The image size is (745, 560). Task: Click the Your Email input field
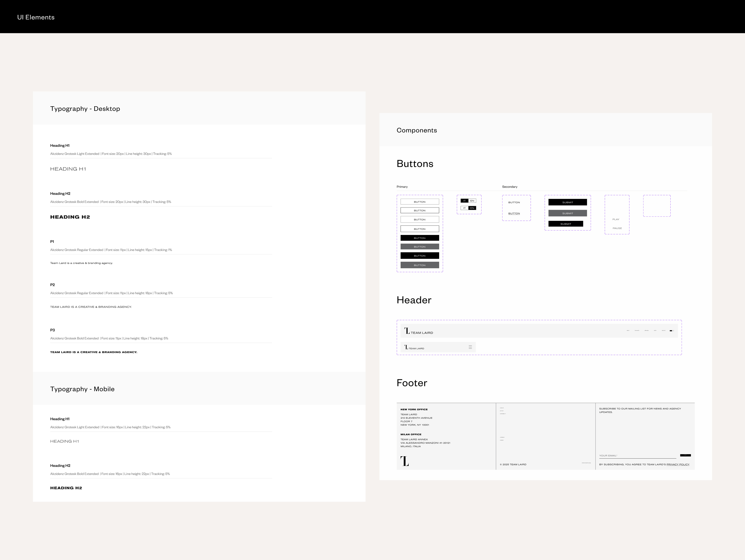[637, 456]
